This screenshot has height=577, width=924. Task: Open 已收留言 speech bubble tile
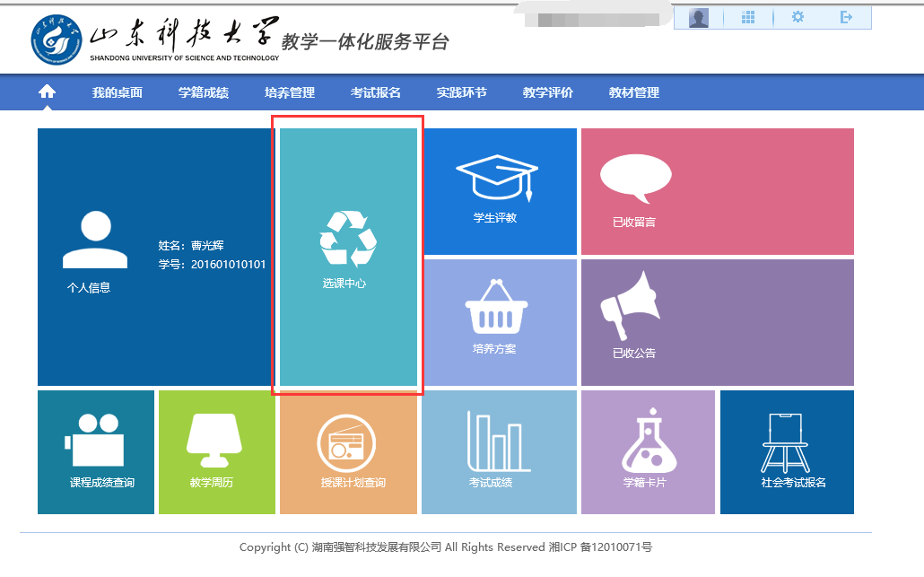coord(717,191)
